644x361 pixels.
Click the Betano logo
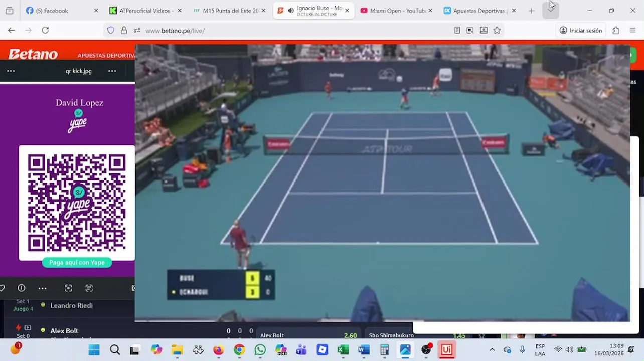coord(33,54)
